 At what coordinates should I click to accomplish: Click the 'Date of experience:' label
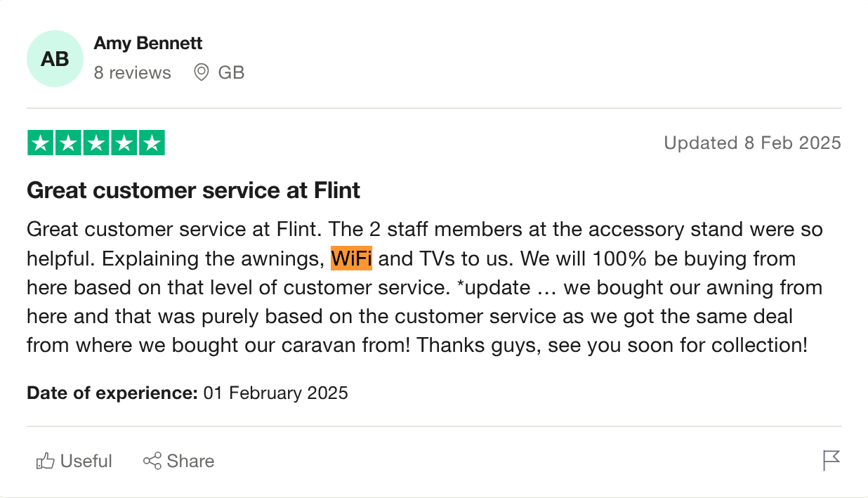(112, 393)
